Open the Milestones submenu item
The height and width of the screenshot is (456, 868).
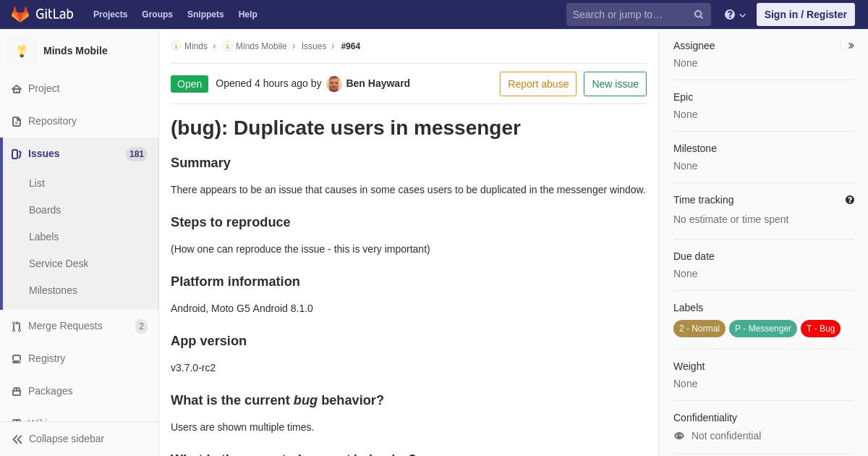53,290
